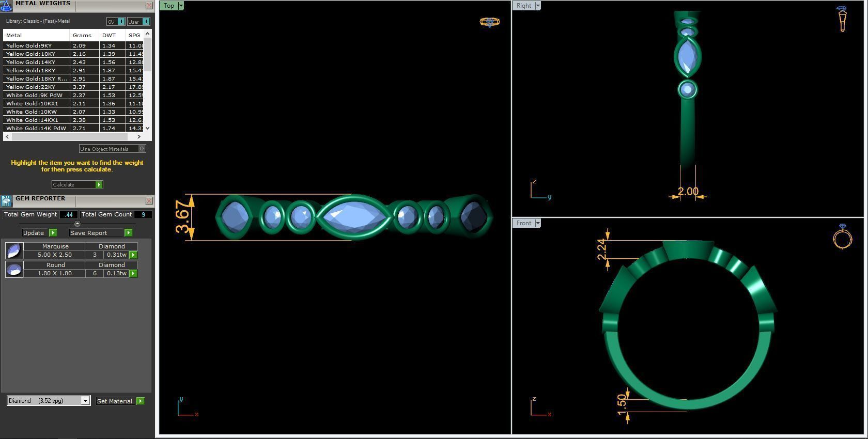The image size is (868, 439).
Task: Open the Top viewport dropdown arrow
Action: click(181, 6)
